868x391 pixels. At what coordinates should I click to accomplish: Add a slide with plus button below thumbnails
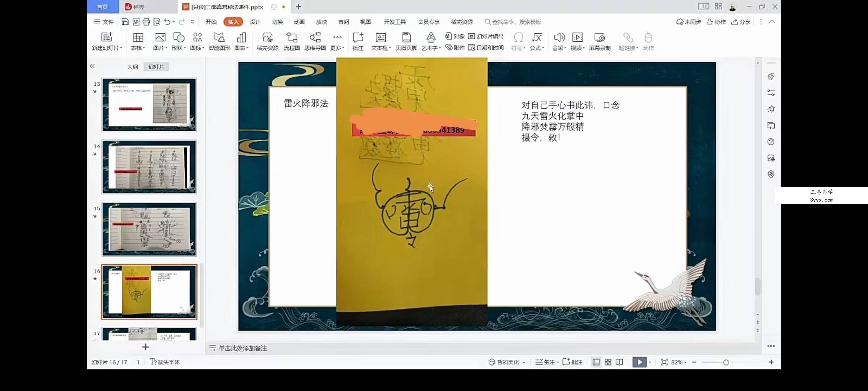coord(145,347)
